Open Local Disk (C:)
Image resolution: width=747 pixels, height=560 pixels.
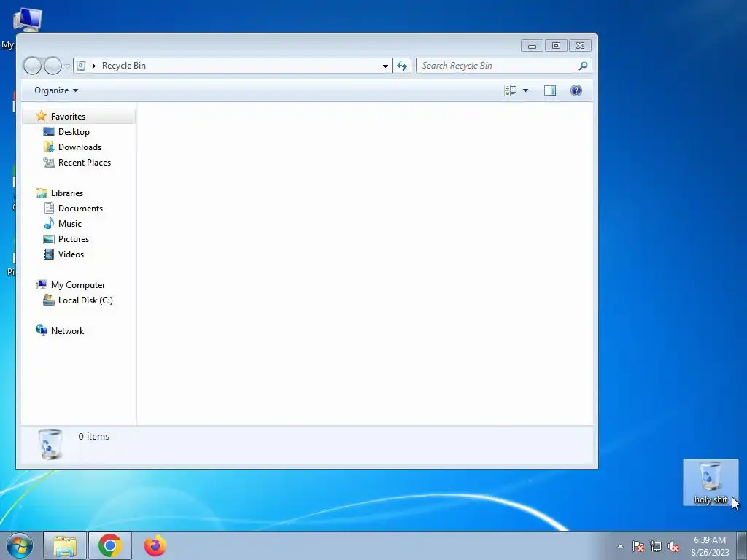coord(85,300)
